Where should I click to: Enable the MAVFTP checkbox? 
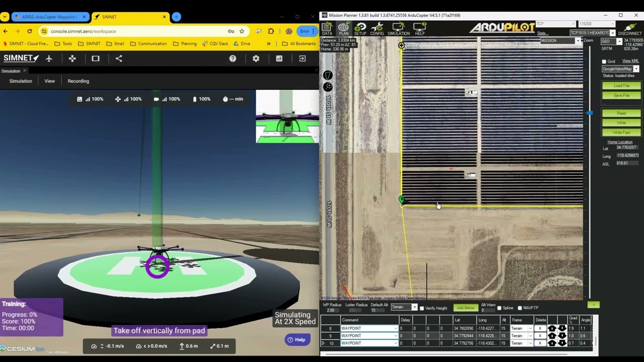pos(520,308)
